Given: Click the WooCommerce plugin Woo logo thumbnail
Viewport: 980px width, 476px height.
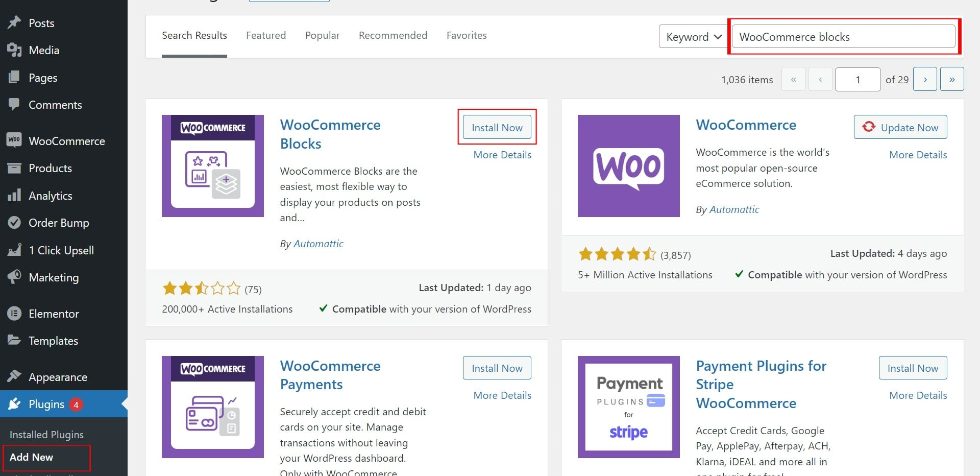Looking at the screenshot, I should (x=629, y=166).
